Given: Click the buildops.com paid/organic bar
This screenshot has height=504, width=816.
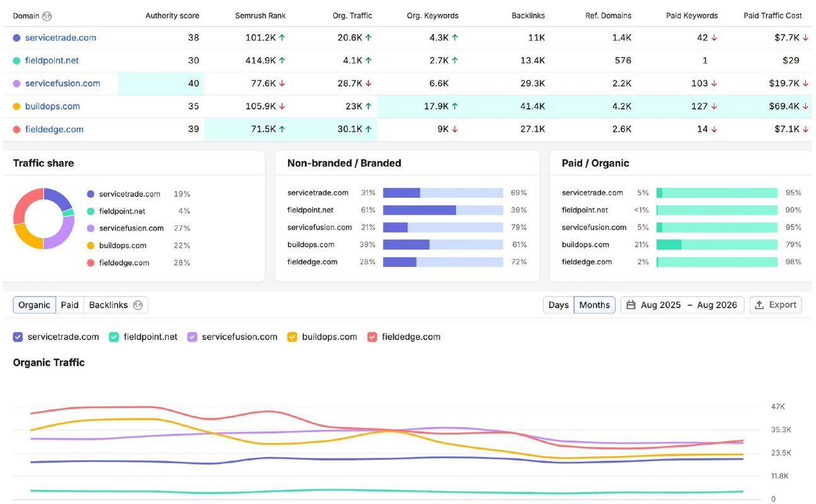Looking at the screenshot, I should (x=716, y=244).
